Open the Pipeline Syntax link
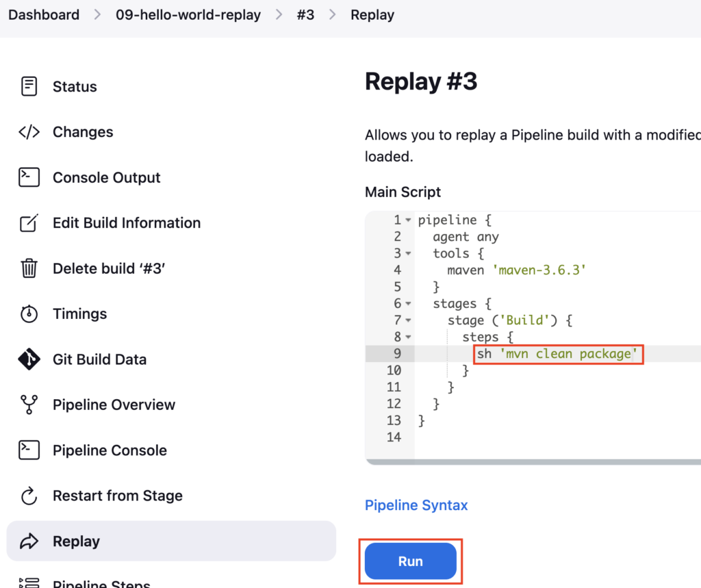This screenshot has height=588, width=701. 416,504
